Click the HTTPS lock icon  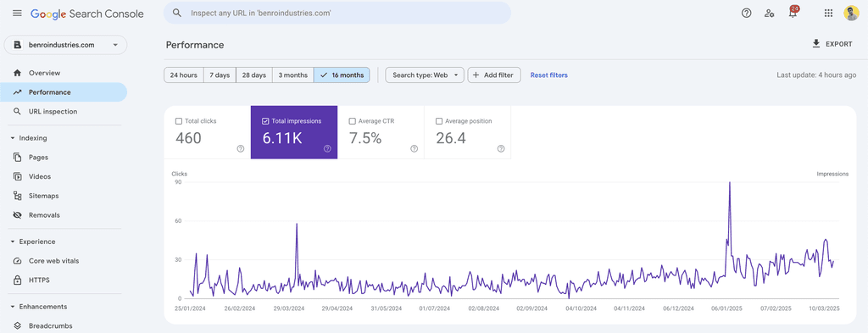click(17, 280)
